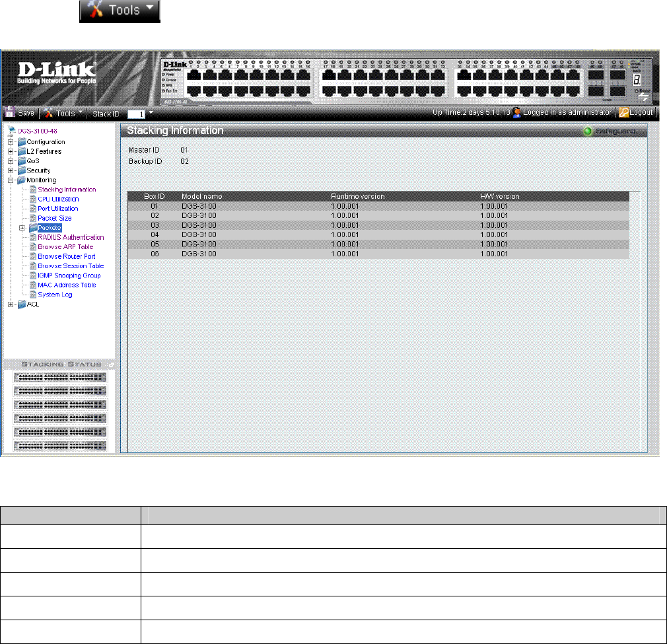
Task: Open RADIUS Authentication page
Action: coord(71,237)
